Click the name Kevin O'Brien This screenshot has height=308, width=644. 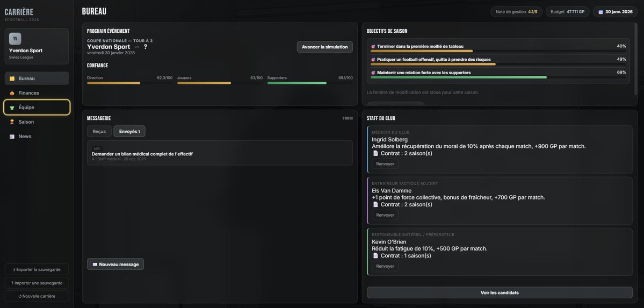(x=389, y=242)
